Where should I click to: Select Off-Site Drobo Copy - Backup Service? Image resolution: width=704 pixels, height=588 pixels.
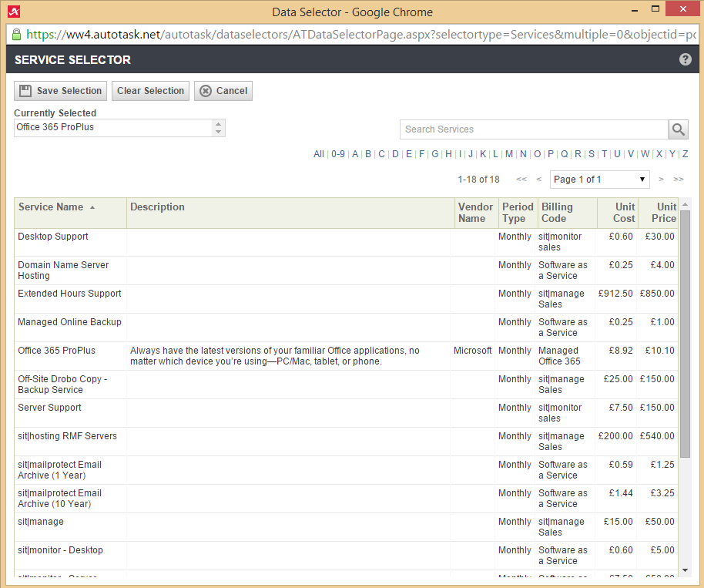click(62, 385)
